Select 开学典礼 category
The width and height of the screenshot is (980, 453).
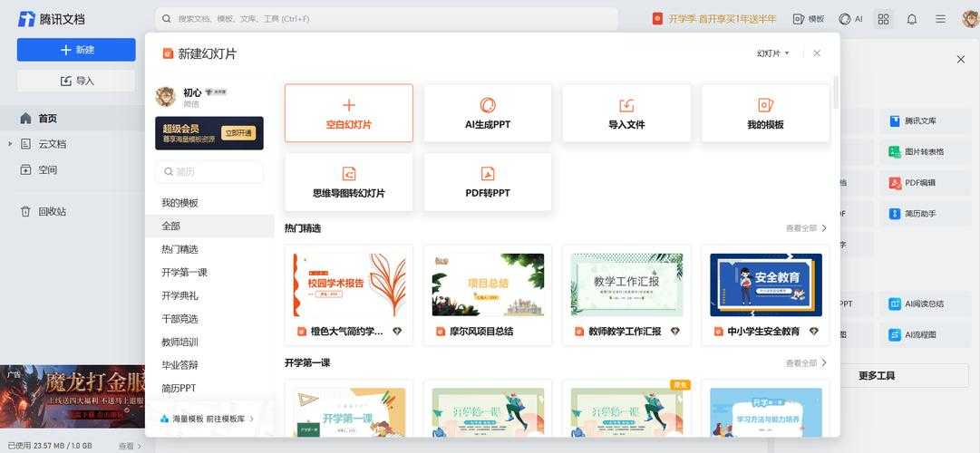pyautogui.click(x=180, y=295)
